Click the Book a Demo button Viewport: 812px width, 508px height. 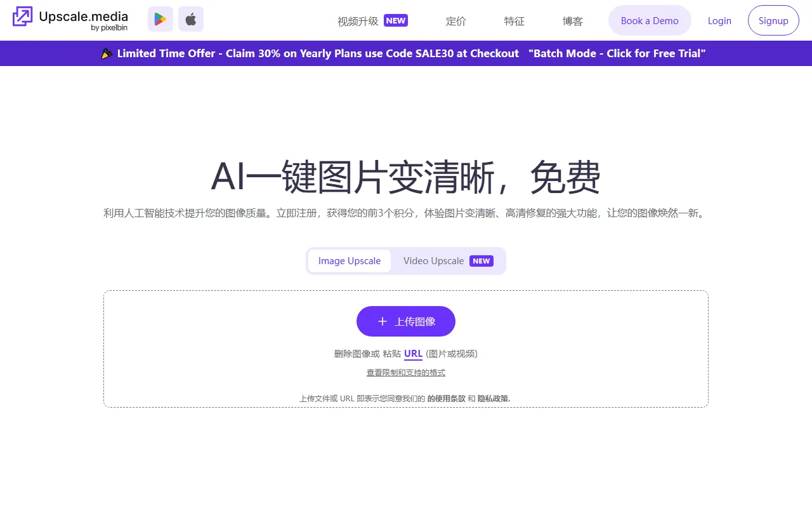pyautogui.click(x=649, y=20)
